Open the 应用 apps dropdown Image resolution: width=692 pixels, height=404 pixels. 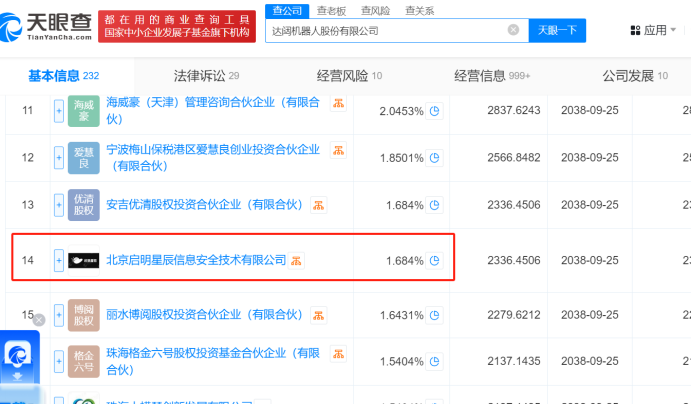653,30
